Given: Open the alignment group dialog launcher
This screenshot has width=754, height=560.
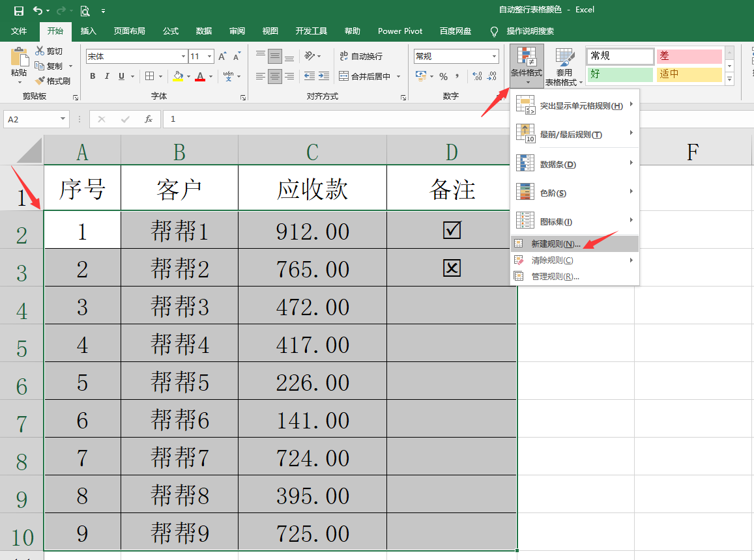Looking at the screenshot, I should coord(403,98).
